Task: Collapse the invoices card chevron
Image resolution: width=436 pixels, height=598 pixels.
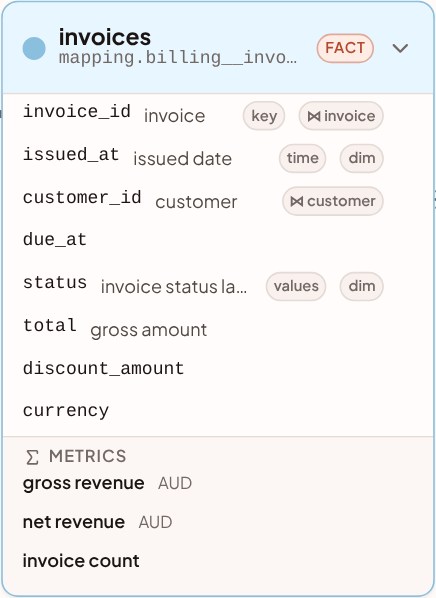Action: (400, 48)
